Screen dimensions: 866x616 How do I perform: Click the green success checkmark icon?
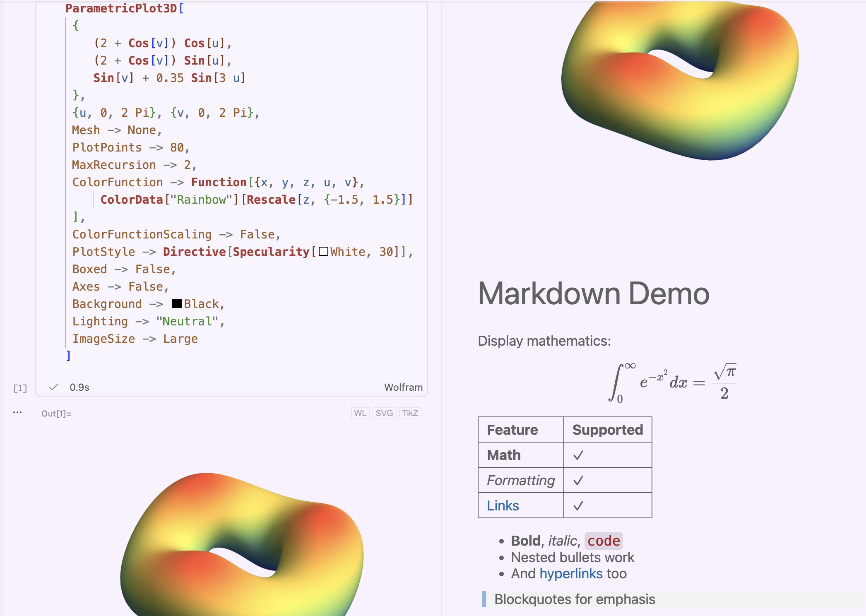(x=54, y=387)
